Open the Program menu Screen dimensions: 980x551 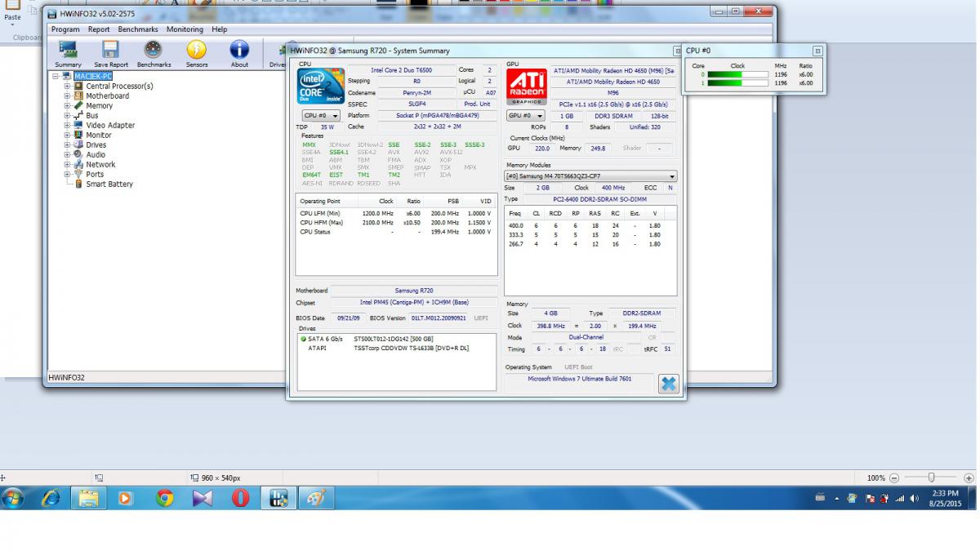[65, 29]
